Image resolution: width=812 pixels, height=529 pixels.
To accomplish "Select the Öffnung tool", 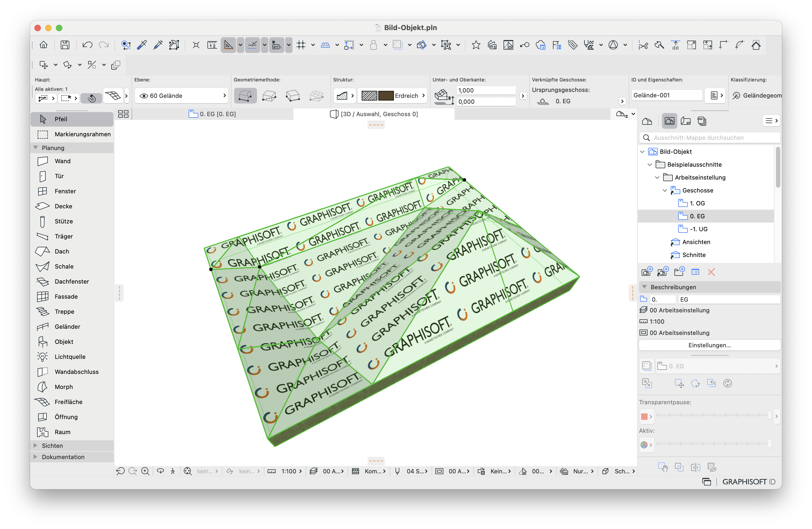I will pos(72,417).
